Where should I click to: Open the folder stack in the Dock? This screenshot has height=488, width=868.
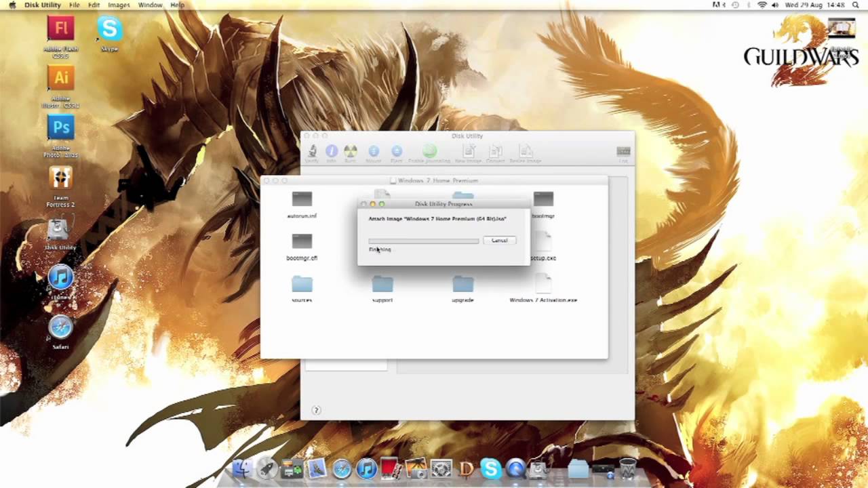click(x=578, y=468)
